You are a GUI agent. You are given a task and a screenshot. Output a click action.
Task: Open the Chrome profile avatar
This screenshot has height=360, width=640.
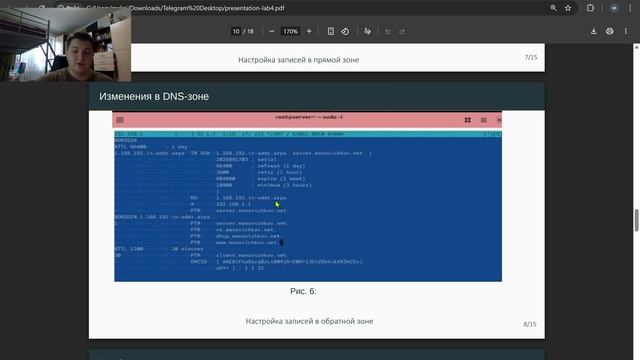(x=614, y=8)
